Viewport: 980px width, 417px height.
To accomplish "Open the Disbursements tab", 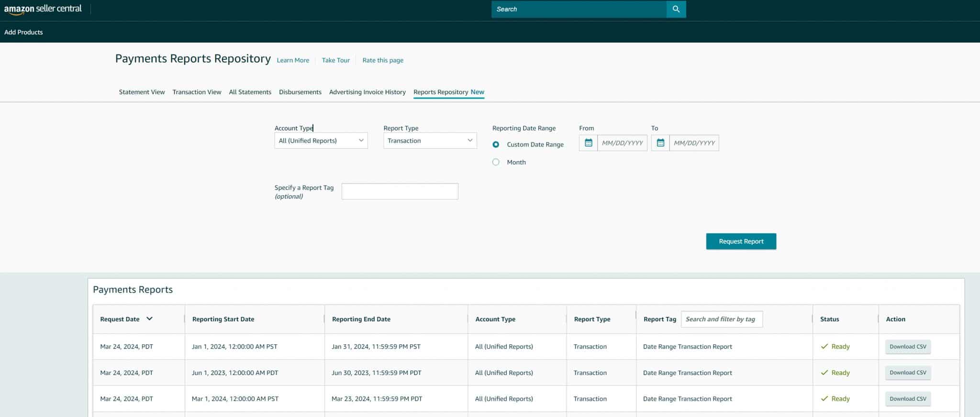I will coord(300,92).
